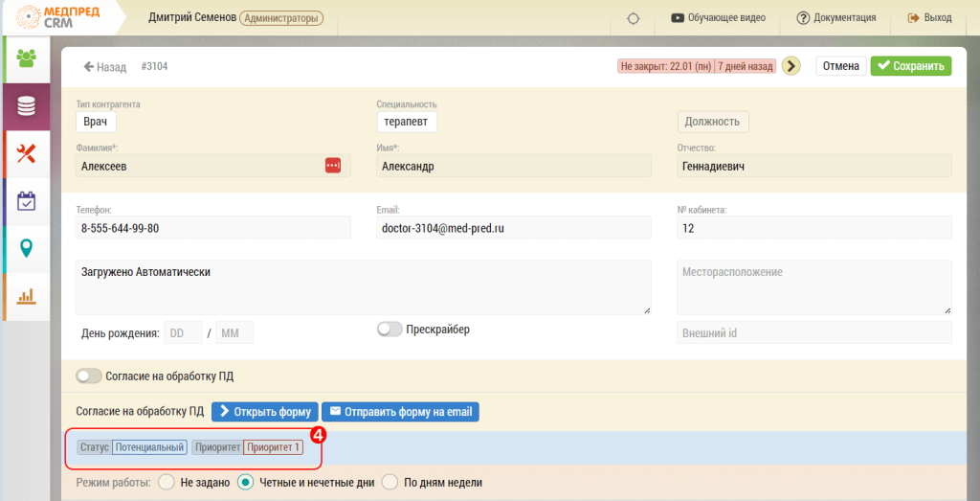This screenshot has width=980, height=501.
Task: Click the Не закрыт: 22.01 (пн) label
Action: tap(665, 66)
